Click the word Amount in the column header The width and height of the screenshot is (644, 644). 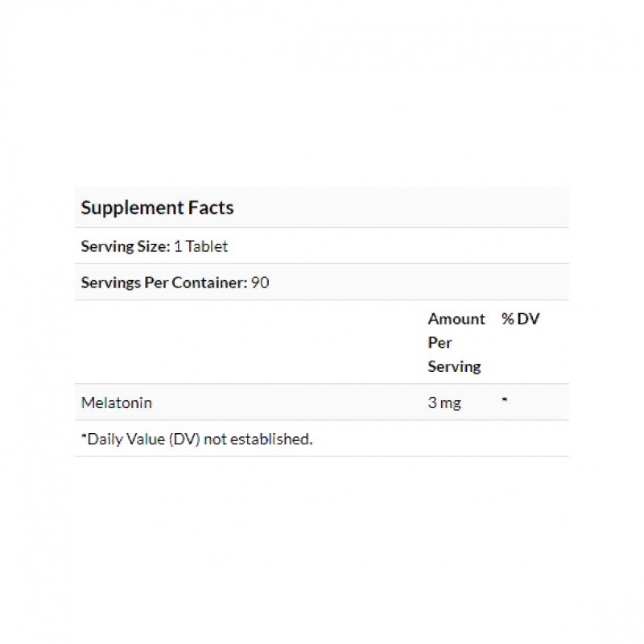pos(456,319)
